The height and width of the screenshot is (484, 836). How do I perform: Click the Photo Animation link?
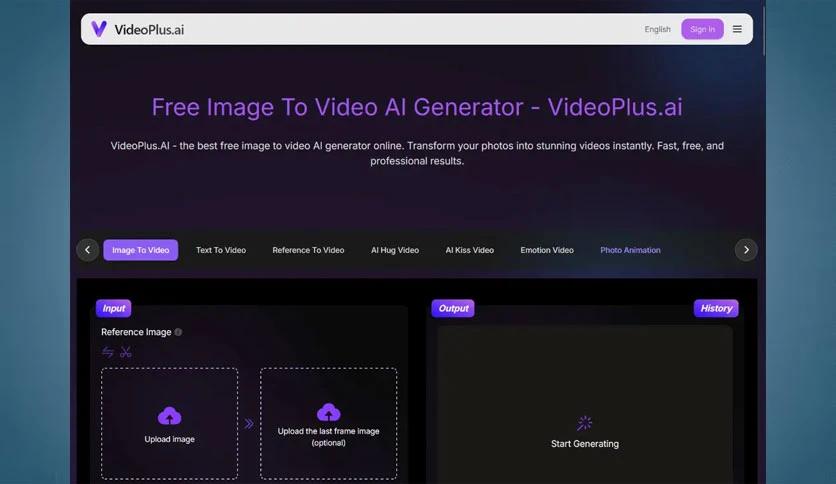[x=630, y=250]
